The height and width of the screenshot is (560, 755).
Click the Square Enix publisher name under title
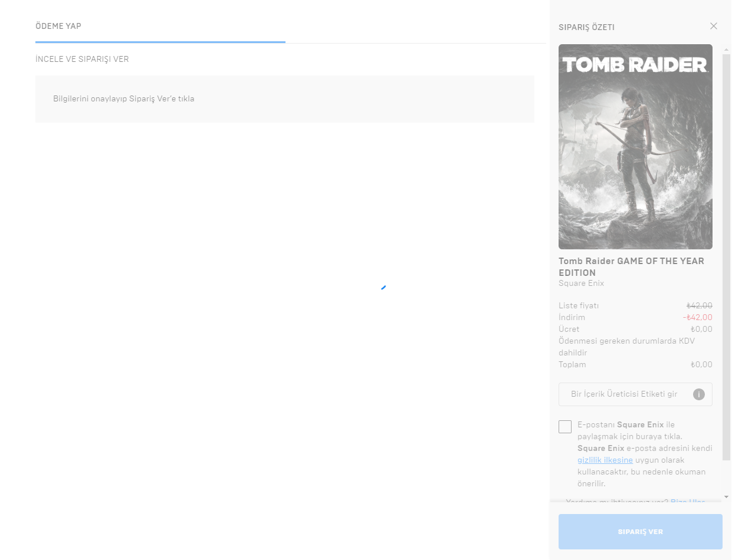[581, 283]
